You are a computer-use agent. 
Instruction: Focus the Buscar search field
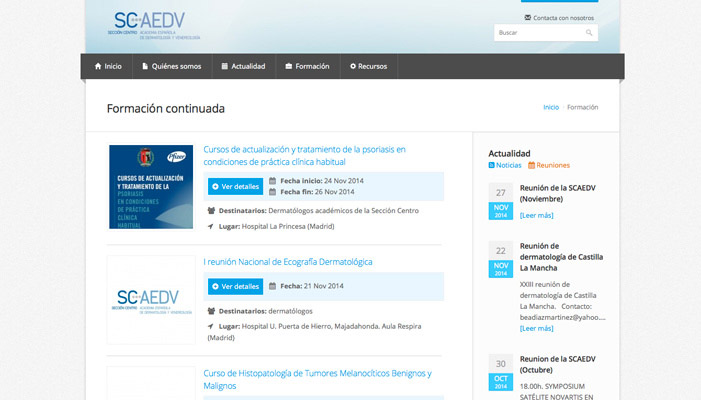click(x=546, y=33)
